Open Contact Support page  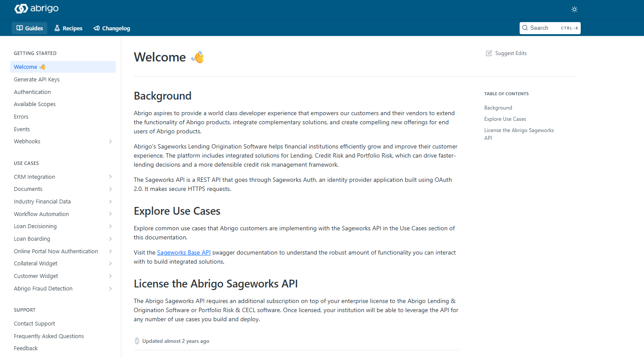tap(35, 324)
